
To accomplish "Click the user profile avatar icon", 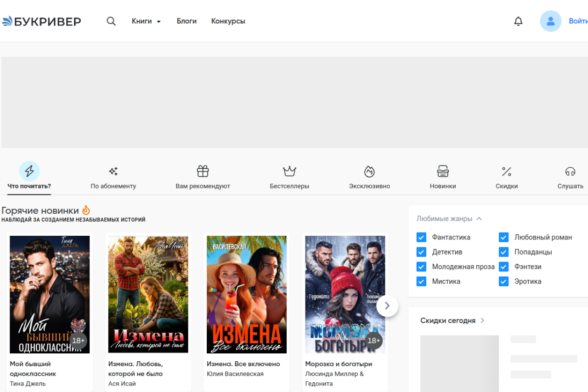I will pyautogui.click(x=550, y=21).
